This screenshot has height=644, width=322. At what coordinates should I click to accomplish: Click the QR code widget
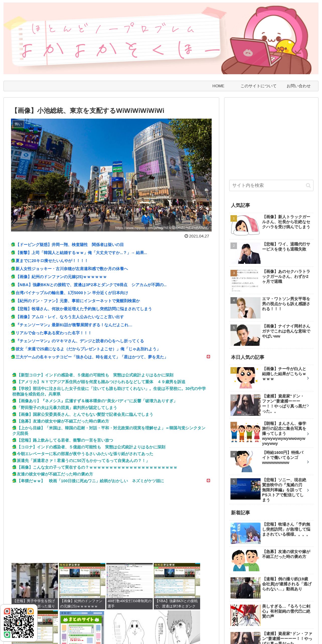pos(19,623)
